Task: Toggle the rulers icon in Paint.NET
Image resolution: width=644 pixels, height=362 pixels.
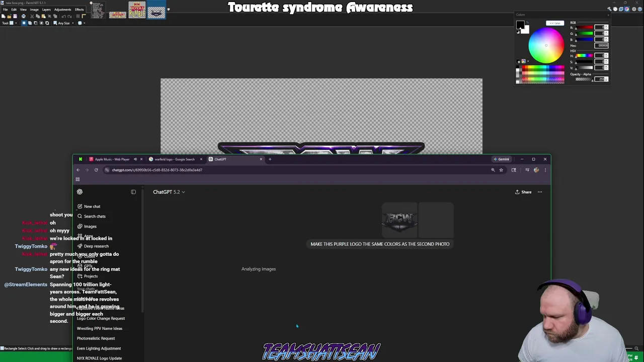Action: [84, 16]
